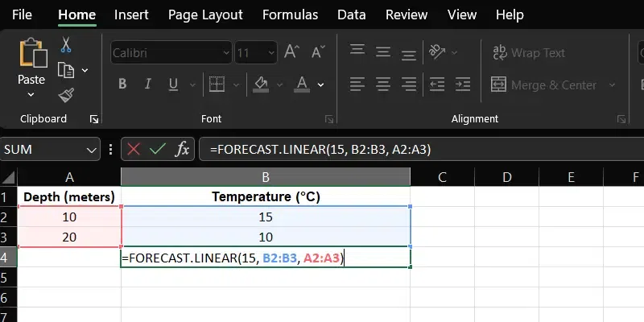
Task: Click the Merge & Center button
Action: click(x=544, y=85)
